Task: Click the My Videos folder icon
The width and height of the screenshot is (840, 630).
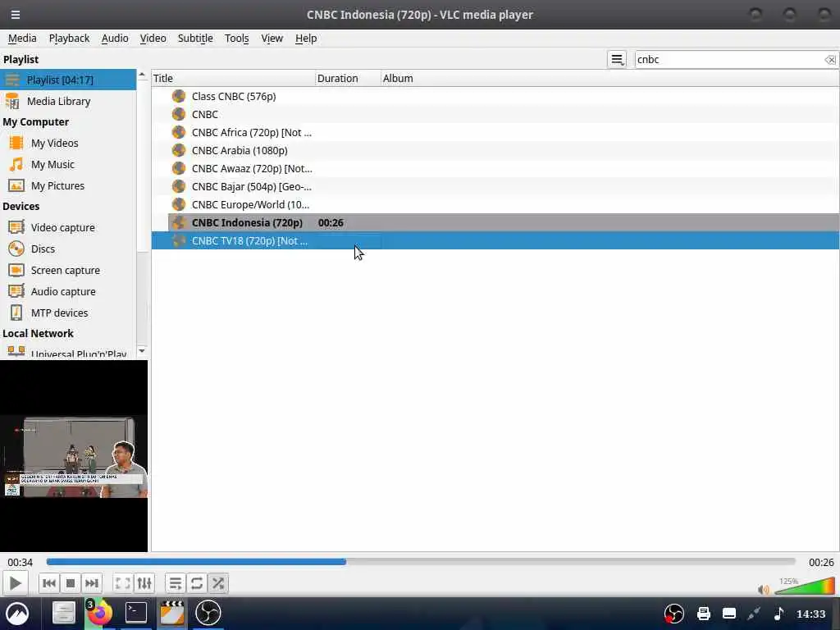Action: (x=16, y=143)
